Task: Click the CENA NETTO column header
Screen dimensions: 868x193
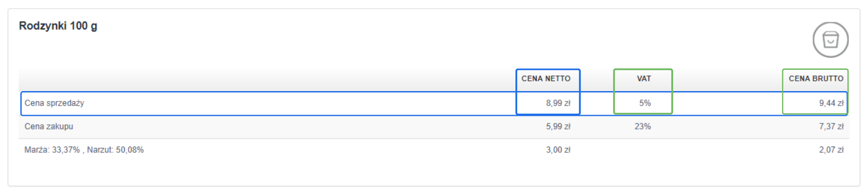Action: coord(546,78)
